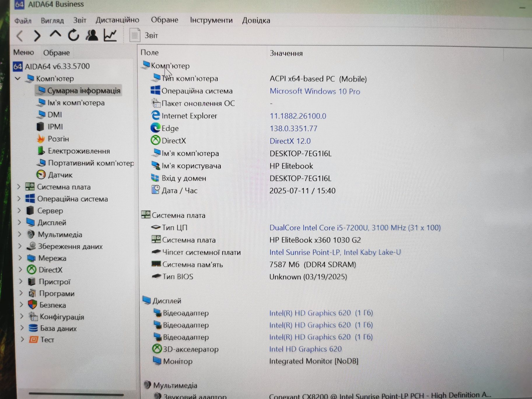Select the Тип BIOS row
Screen dimensions: 532x399
(249, 276)
